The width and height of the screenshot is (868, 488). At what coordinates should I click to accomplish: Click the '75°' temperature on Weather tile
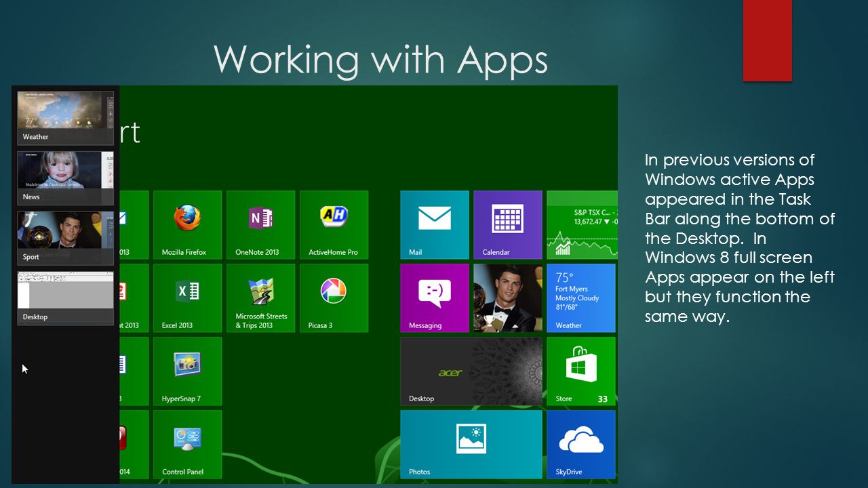pyautogui.click(x=564, y=277)
